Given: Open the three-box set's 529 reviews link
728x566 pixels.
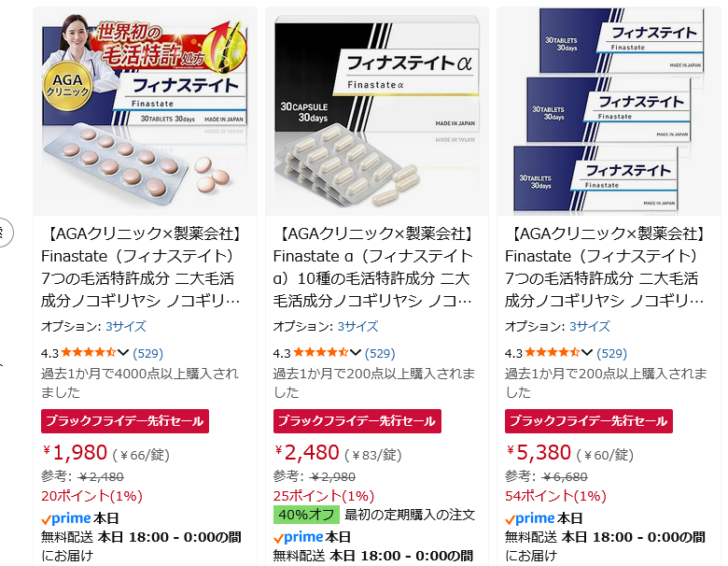Looking at the screenshot, I should pos(611,354).
